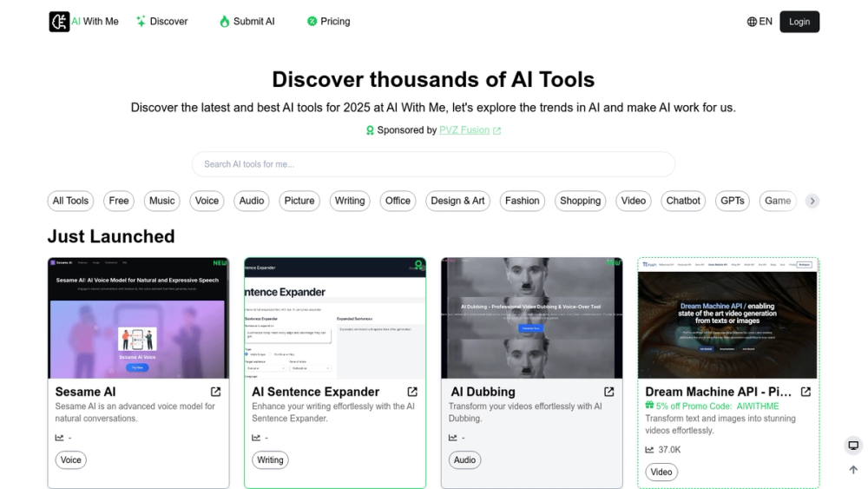Filter by the Music category
Image resolution: width=868 pixels, height=489 pixels.
(x=161, y=201)
